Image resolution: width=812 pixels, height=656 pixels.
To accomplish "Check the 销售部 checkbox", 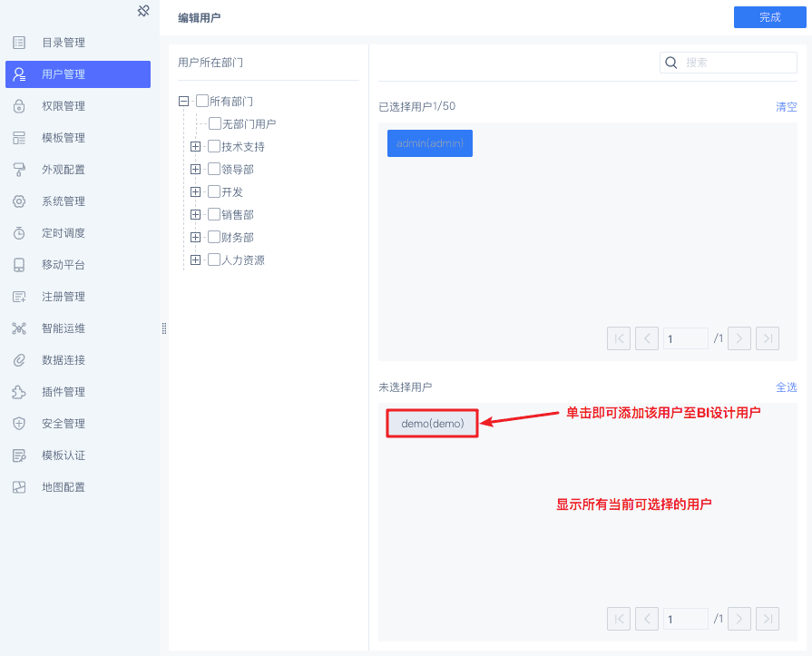I will tap(214, 214).
